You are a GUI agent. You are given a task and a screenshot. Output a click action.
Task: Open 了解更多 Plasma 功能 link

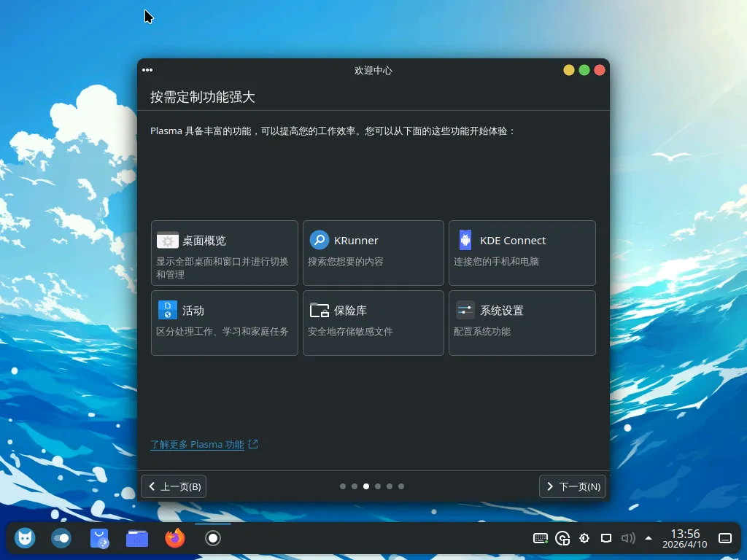(197, 444)
